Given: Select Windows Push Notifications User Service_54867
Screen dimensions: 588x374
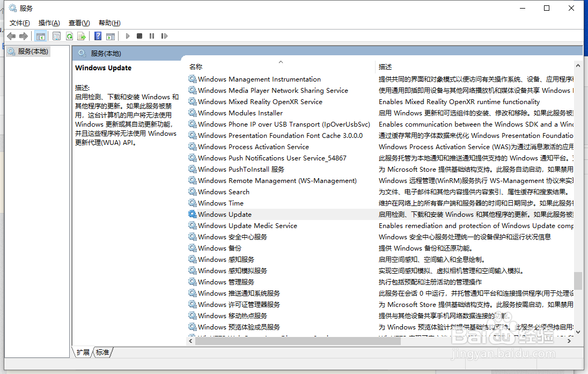Looking at the screenshot, I should tap(272, 158).
